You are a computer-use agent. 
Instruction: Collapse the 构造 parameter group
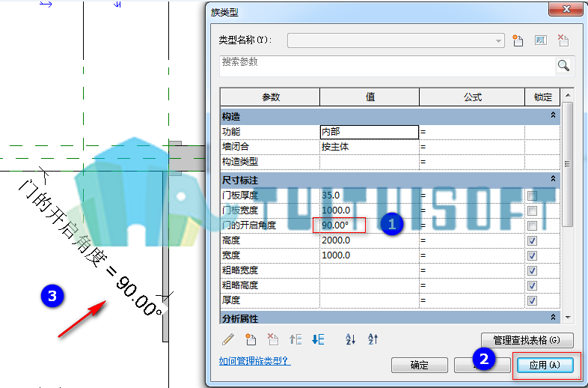(x=553, y=115)
